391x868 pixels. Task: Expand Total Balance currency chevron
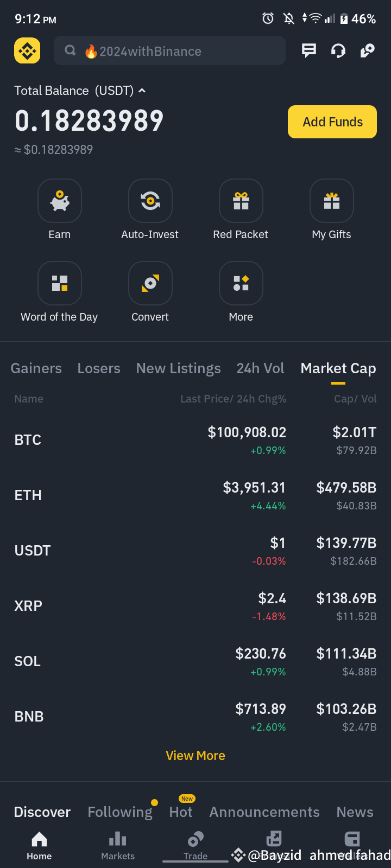pyautogui.click(x=142, y=91)
